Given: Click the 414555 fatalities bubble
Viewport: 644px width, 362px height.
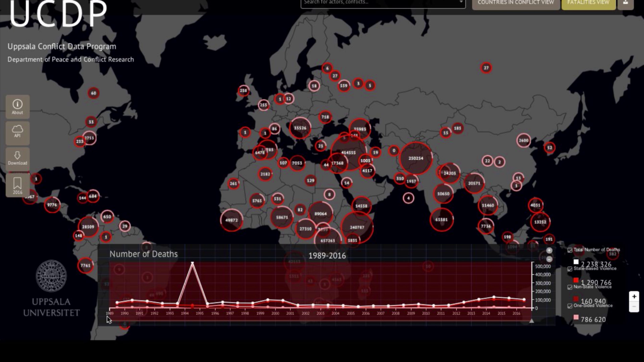Looking at the screenshot, I should 348,153.
